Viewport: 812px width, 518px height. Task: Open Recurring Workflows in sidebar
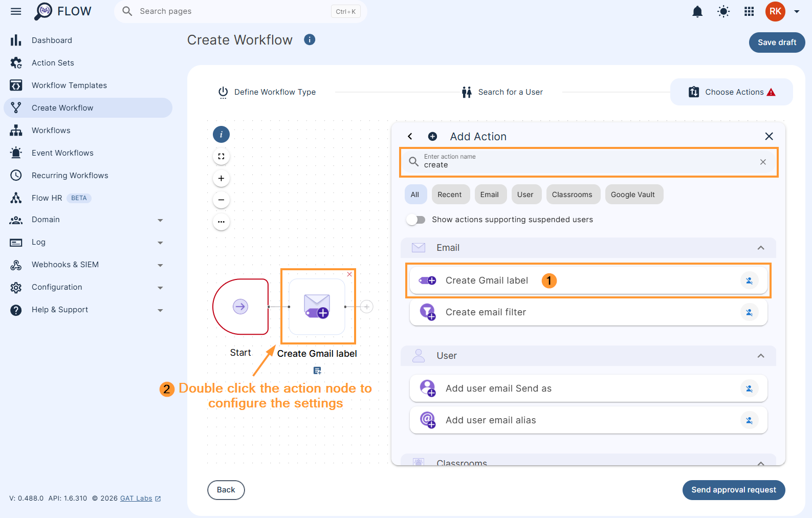coord(87,176)
